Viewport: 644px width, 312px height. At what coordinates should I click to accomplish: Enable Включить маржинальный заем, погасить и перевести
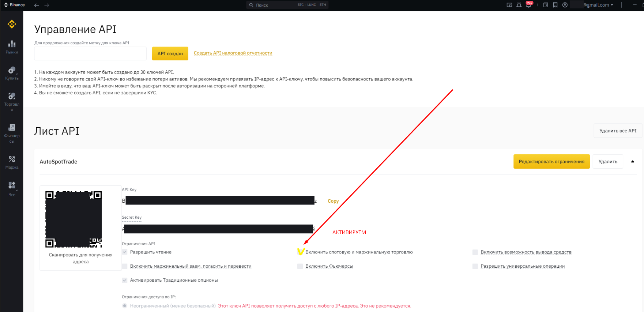click(125, 266)
